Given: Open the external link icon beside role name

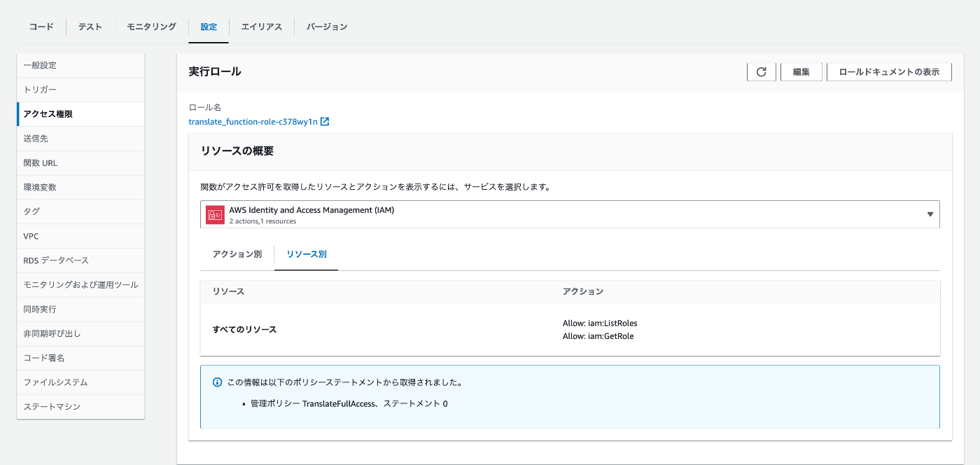Looking at the screenshot, I should point(325,122).
